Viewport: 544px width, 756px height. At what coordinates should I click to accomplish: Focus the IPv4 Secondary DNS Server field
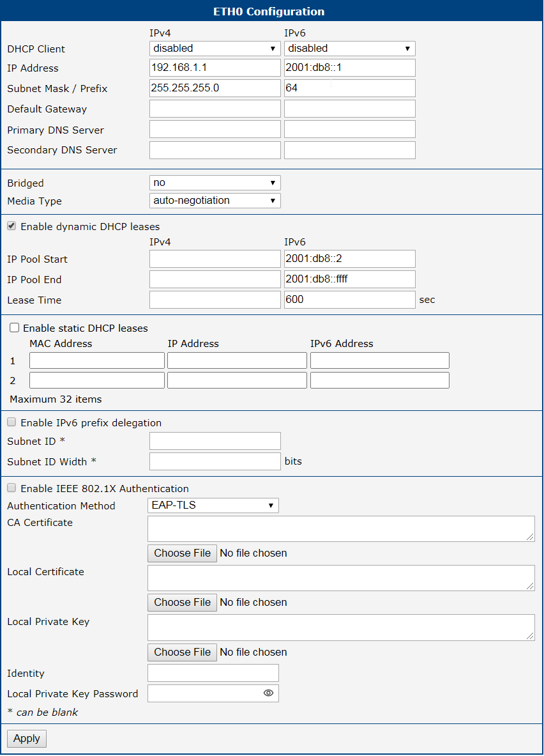click(x=215, y=150)
